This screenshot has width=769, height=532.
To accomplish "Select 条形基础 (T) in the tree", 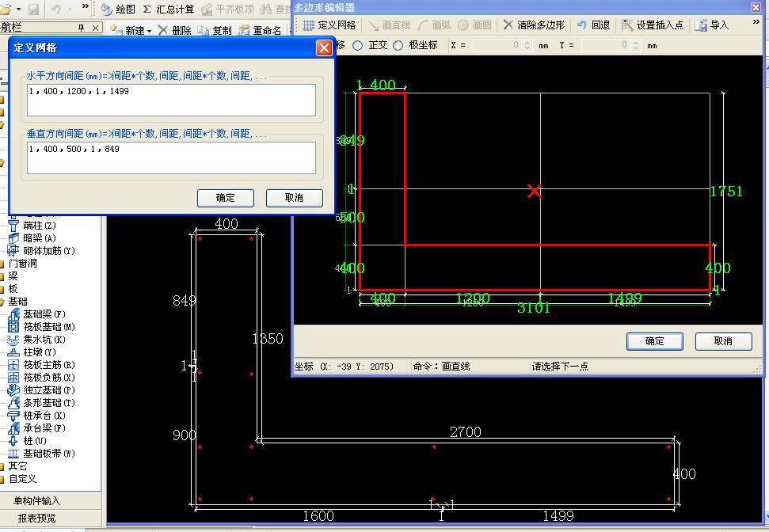I will click(x=49, y=404).
